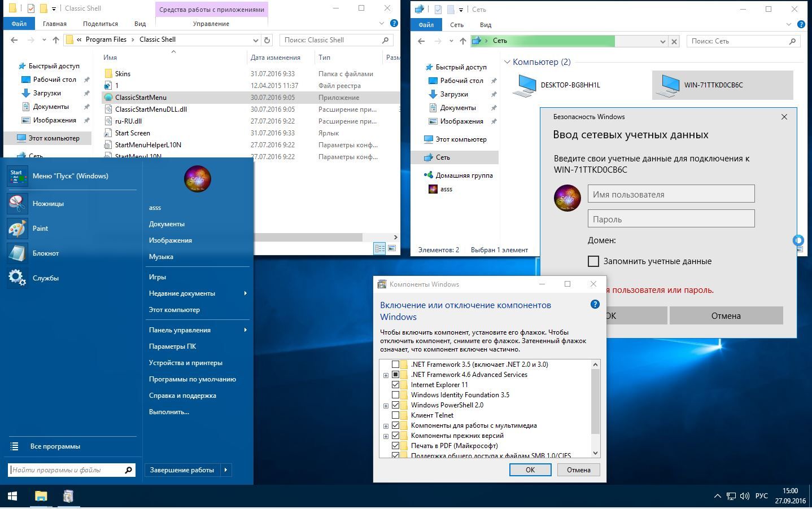This screenshot has height=509, width=812.
Task: Click the РУС language indicator
Action: pos(762,496)
